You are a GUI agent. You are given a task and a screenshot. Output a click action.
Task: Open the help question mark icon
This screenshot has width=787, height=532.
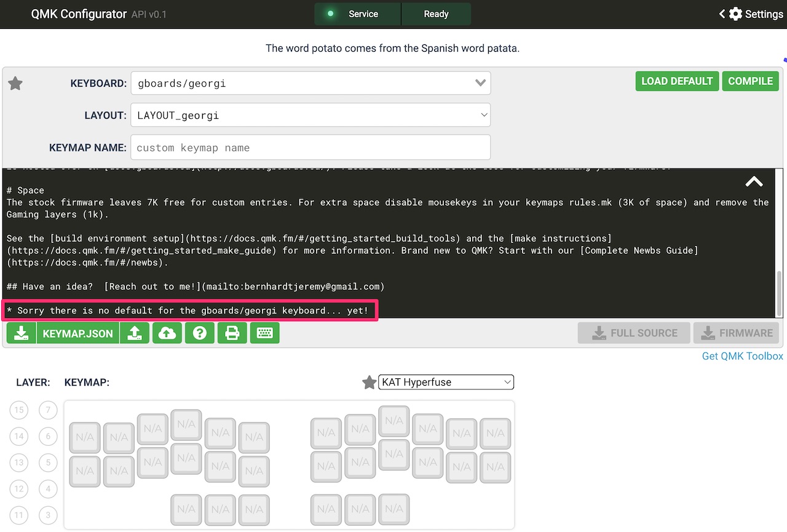[x=199, y=333]
